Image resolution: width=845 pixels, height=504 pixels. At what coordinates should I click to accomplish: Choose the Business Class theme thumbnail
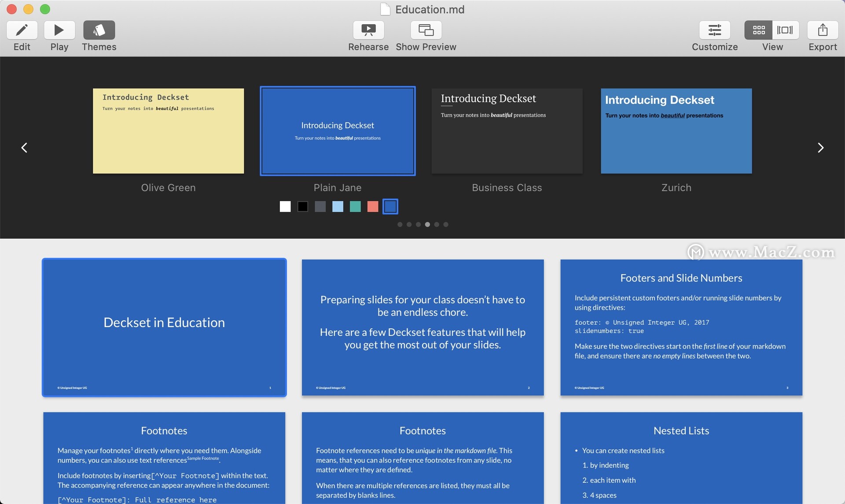[x=507, y=131]
